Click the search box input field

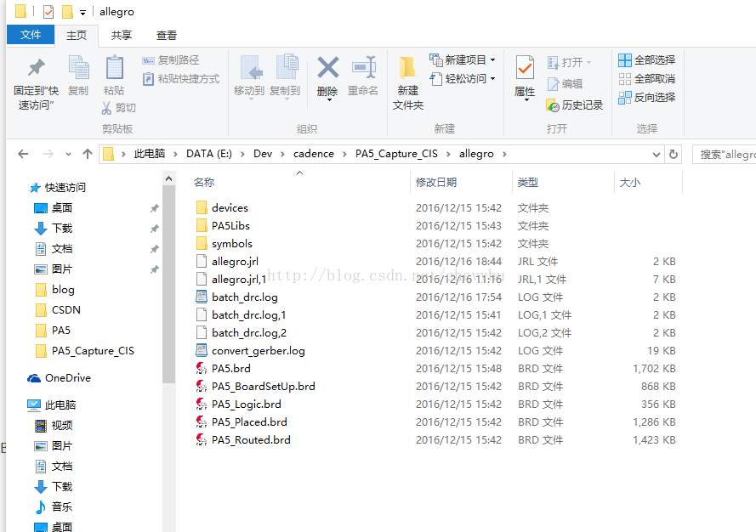pos(725,155)
